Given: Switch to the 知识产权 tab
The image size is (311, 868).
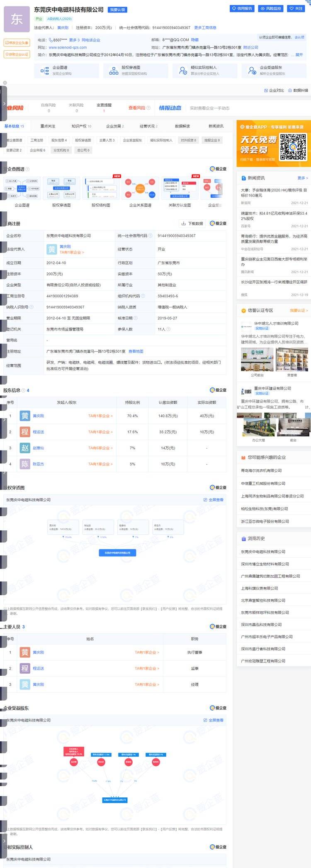Looking at the screenshot, I should (81, 126).
